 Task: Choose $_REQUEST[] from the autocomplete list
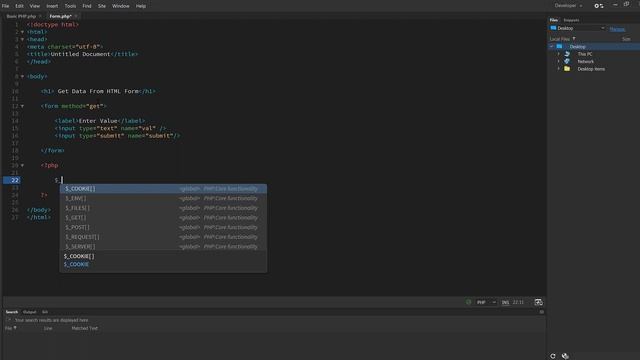tap(163, 237)
